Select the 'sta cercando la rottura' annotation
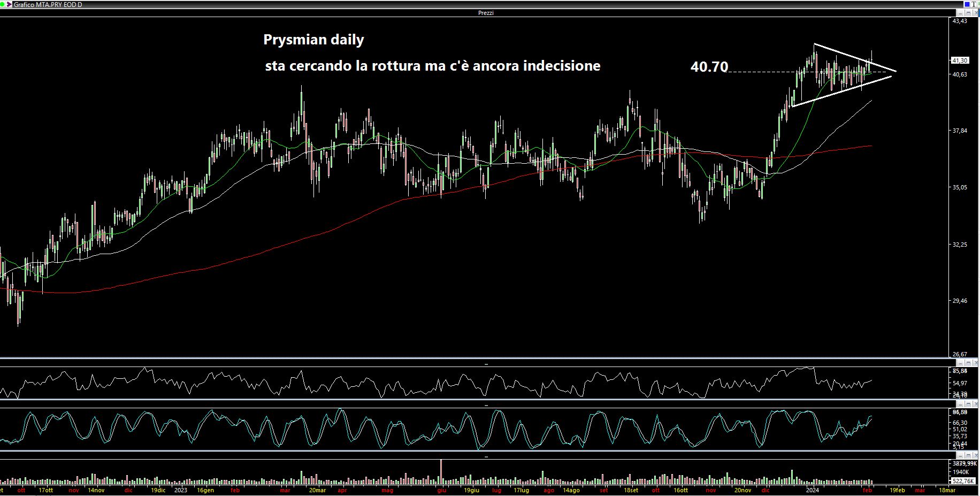 click(x=433, y=66)
